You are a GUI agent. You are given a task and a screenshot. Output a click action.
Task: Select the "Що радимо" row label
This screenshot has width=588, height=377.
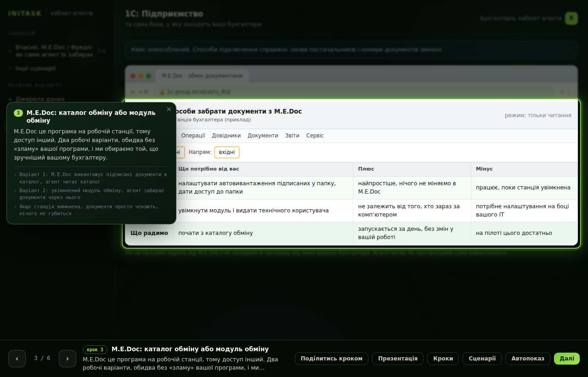point(149,233)
